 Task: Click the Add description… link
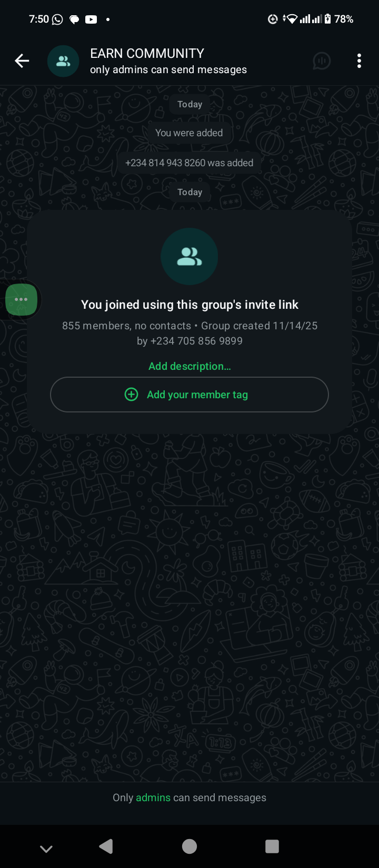click(189, 366)
